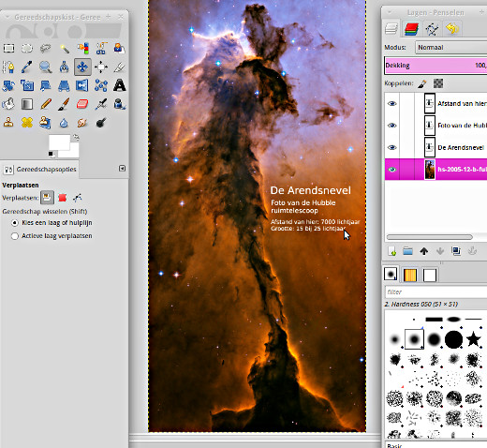The width and height of the screenshot is (487, 448).
Task: Open the Lagen - Penselen title arrow menu
Action: click(389, 12)
